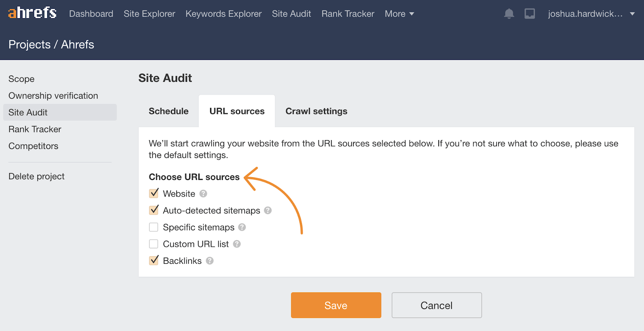This screenshot has width=644, height=331.
Task: Expand the More dropdown menu
Action: [x=399, y=14]
